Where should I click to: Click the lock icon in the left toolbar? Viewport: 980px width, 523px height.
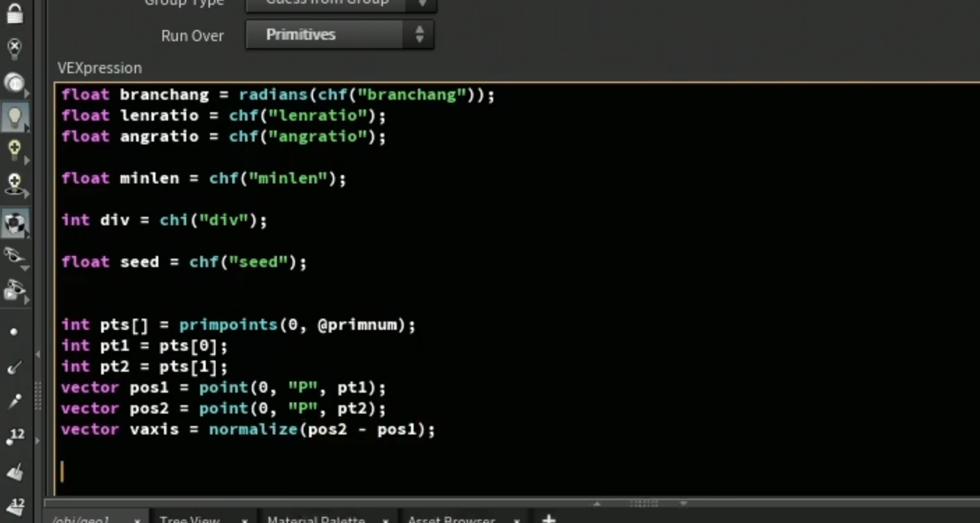(x=15, y=13)
